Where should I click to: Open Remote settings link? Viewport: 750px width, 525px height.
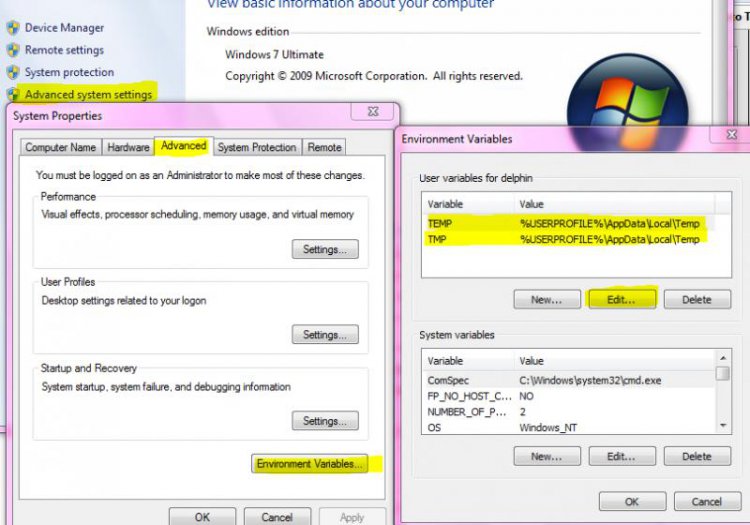(64, 50)
